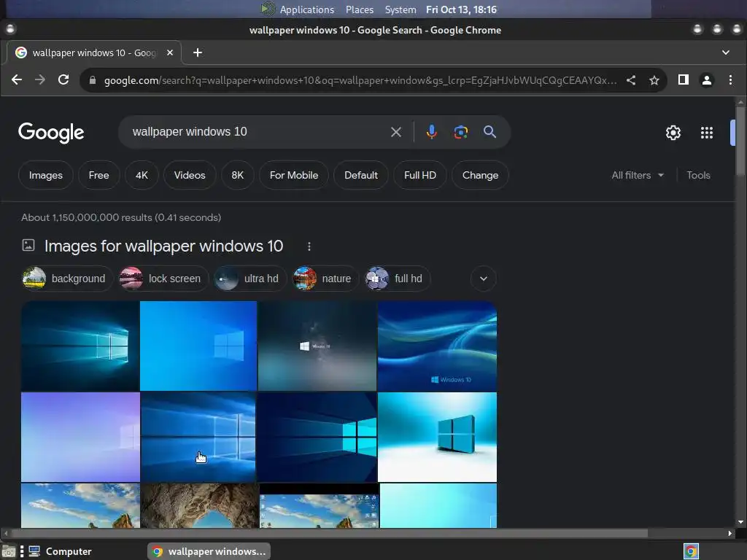Open the rock cave wallpaper thumbnail
The width and height of the screenshot is (747, 560).
pyautogui.click(x=199, y=505)
